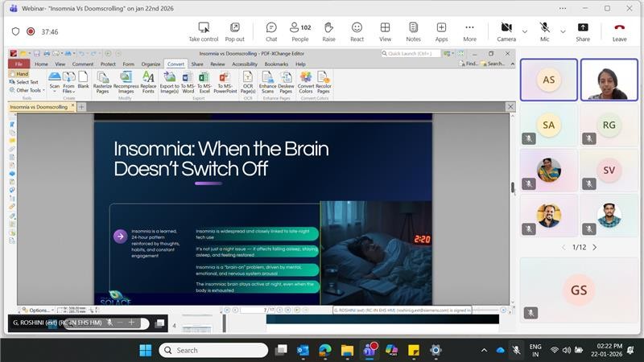The width and height of the screenshot is (644, 362).
Task: Unmute the Mic in the toolbar
Action: click(545, 31)
